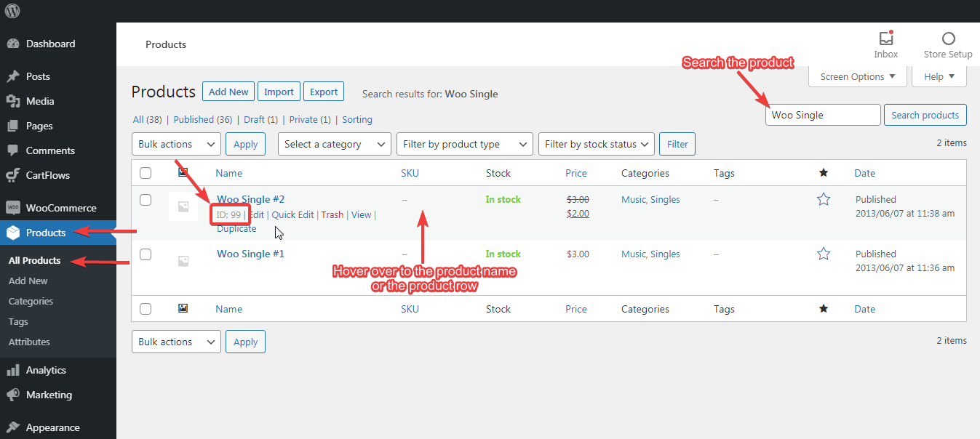The width and height of the screenshot is (980, 439).
Task: Click the WordPress logo in admin bar
Action: pyautogui.click(x=12, y=11)
